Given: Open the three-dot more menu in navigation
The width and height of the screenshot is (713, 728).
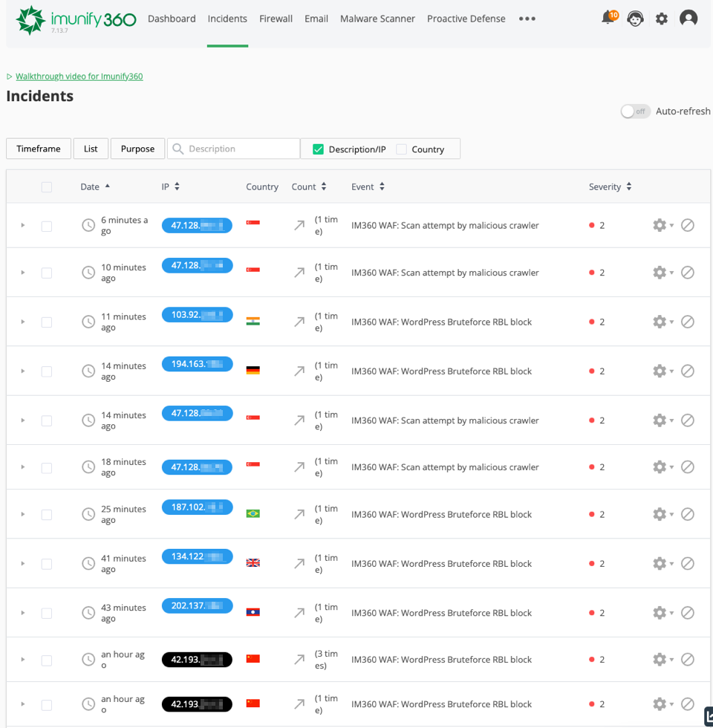Looking at the screenshot, I should pyautogui.click(x=527, y=19).
